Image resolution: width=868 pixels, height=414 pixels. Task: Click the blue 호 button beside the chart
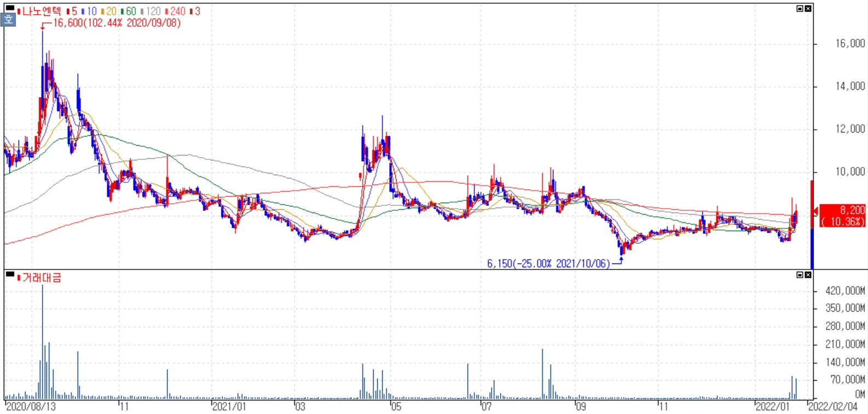click(x=9, y=20)
